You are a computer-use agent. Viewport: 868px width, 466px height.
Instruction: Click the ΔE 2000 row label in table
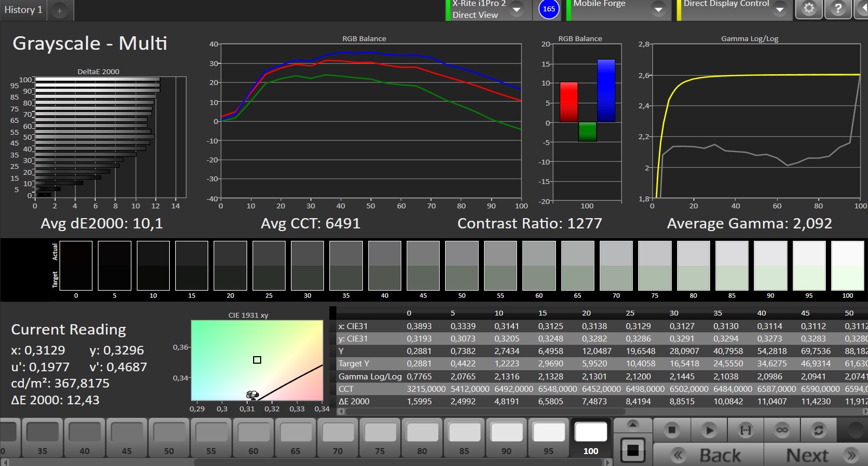pyautogui.click(x=354, y=402)
